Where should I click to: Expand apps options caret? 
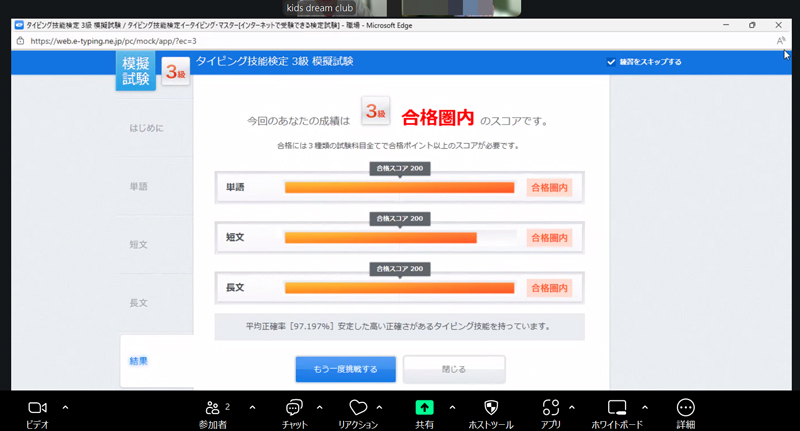click(x=571, y=408)
